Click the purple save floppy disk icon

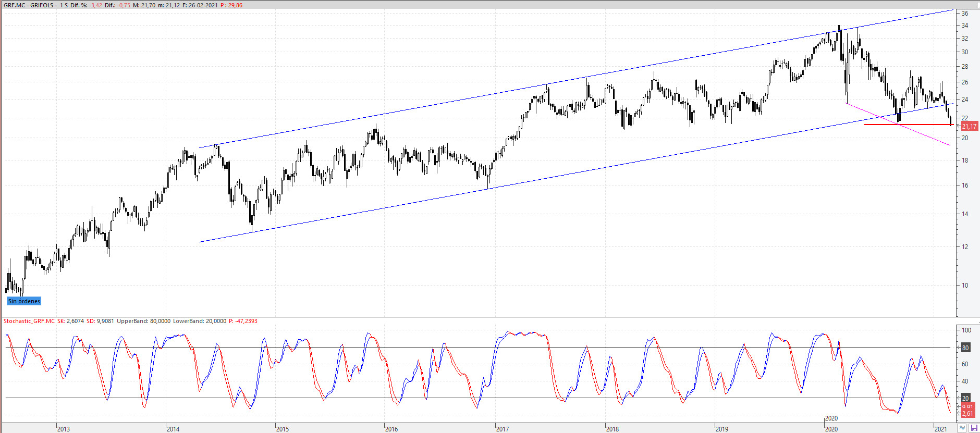973,428
